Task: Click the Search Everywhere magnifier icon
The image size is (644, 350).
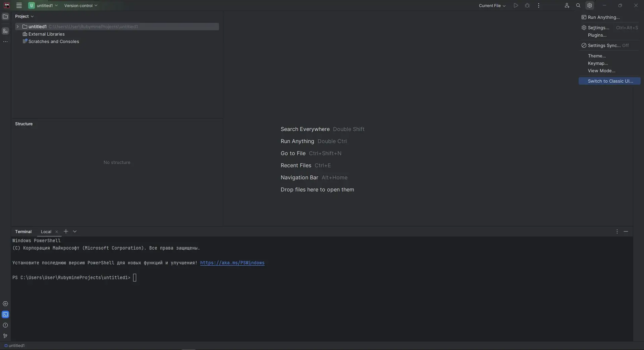Action: click(x=578, y=5)
